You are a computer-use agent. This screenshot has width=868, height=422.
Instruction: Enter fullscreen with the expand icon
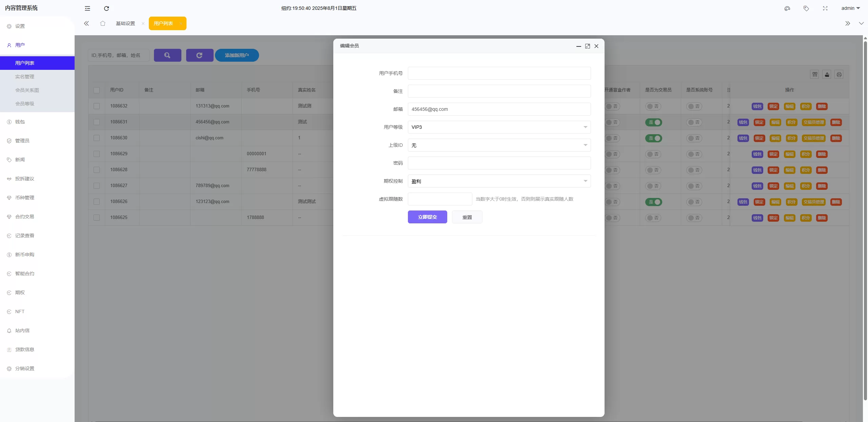pos(825,8)
